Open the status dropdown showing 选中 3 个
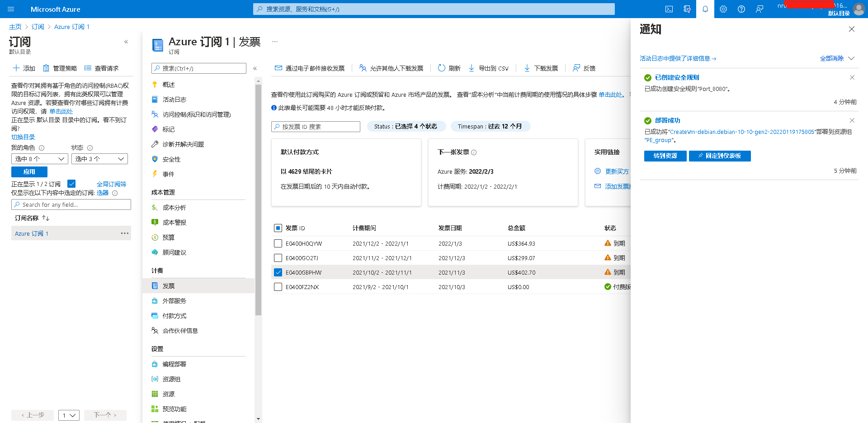 (99, 159)
